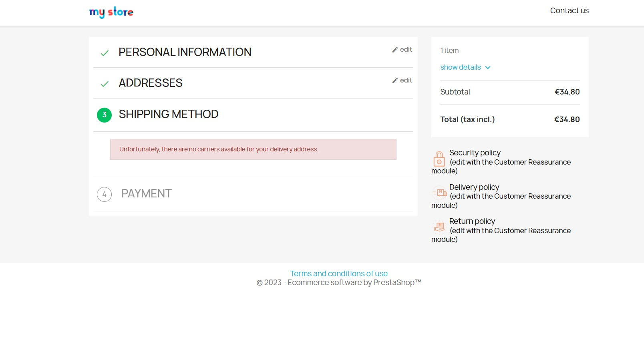Viewport: 644px width, 362px height.
Task: Click the Security policy padlock icon
Action: (439, 159)
